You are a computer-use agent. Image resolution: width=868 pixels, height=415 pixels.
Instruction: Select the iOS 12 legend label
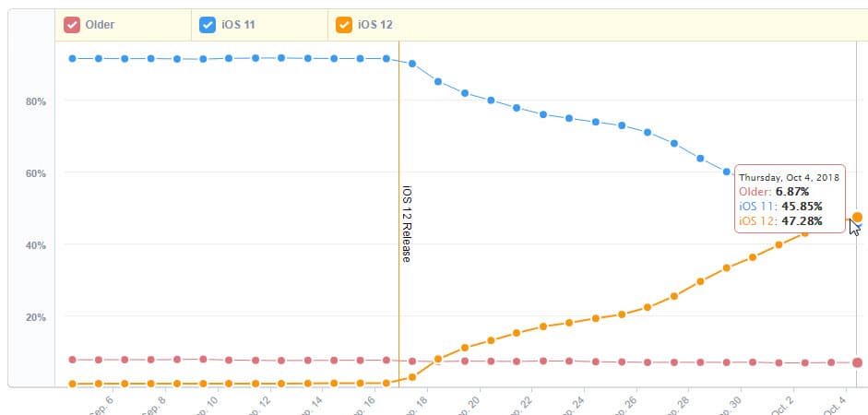pyautogui.click(x=375, y=25)
